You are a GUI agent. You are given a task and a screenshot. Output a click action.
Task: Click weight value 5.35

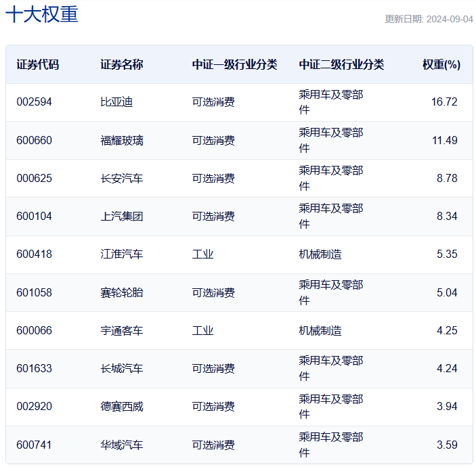pos(447,254)
